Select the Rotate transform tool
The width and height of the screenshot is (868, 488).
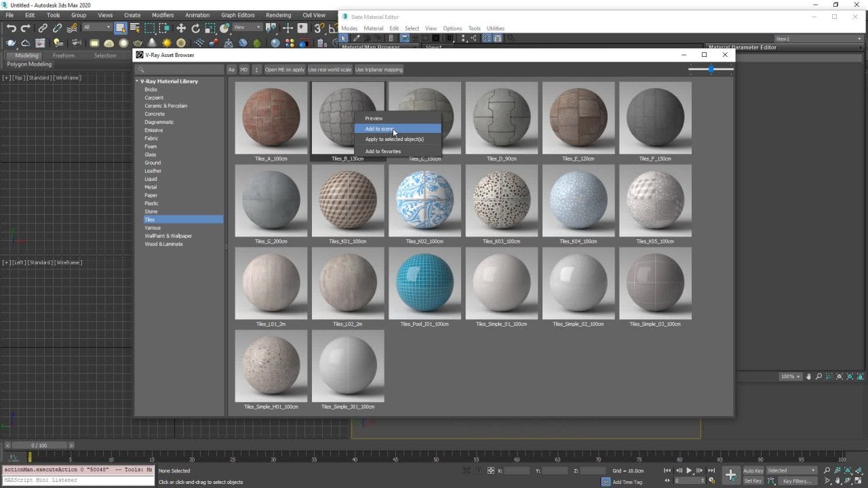(196, 28)
